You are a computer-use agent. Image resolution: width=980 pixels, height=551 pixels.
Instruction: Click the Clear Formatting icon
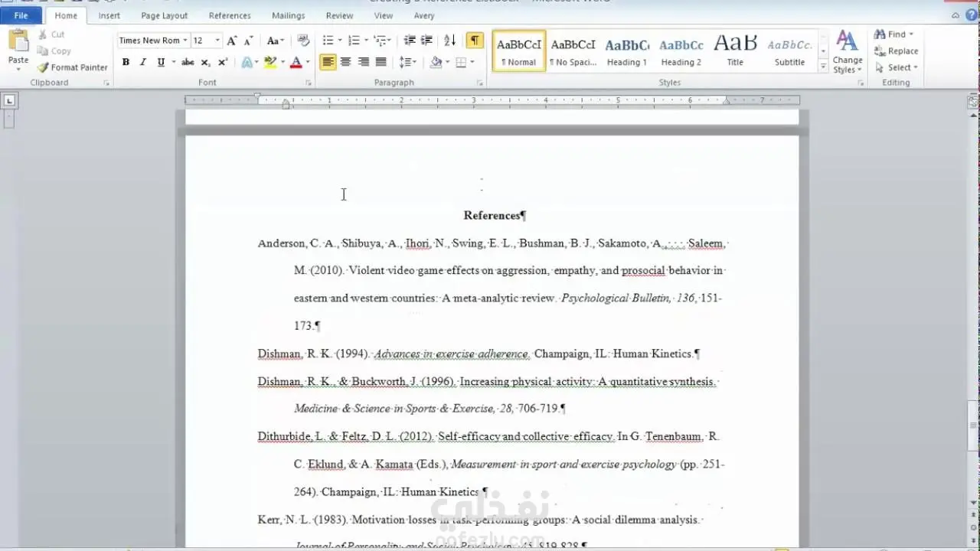pyautogui.click(x=303, y=41)
